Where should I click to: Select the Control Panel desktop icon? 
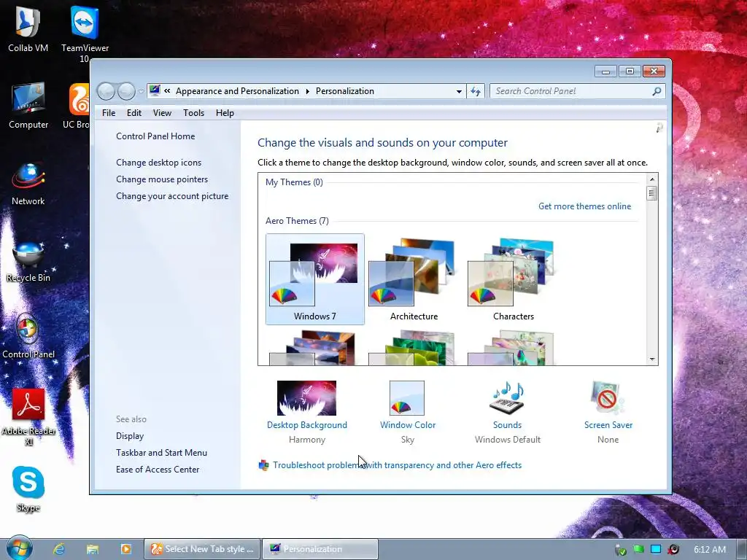click(x=28, y=337)
